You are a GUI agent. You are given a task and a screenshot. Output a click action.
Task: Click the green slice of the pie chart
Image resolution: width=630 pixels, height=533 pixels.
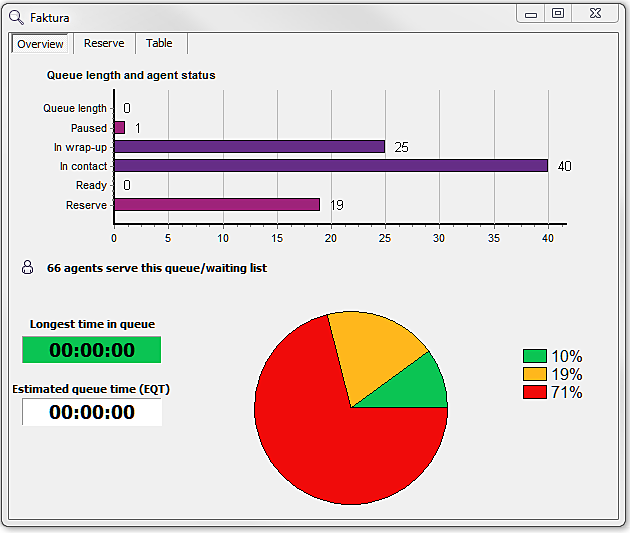click(420, 388)
